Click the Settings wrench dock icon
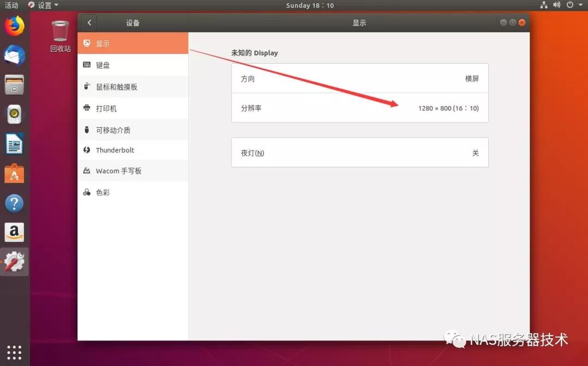The width and height of the screenshot is (588, 366). click(x=14, y=262)
